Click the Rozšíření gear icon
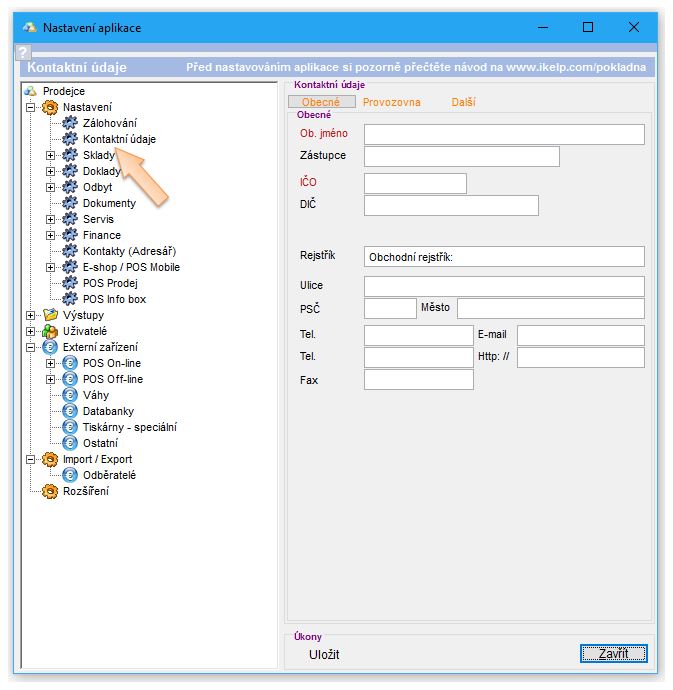 click(50, 491)
